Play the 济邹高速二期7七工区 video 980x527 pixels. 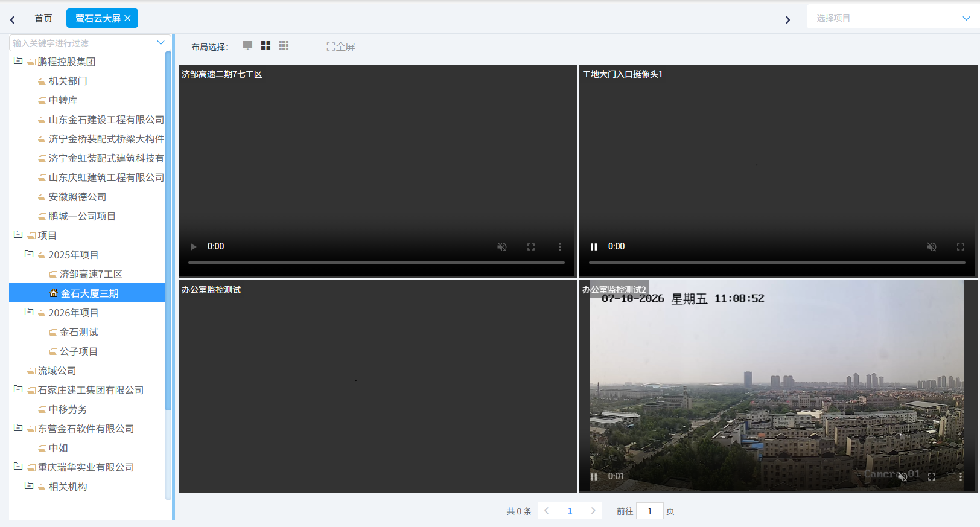point(193,247)
